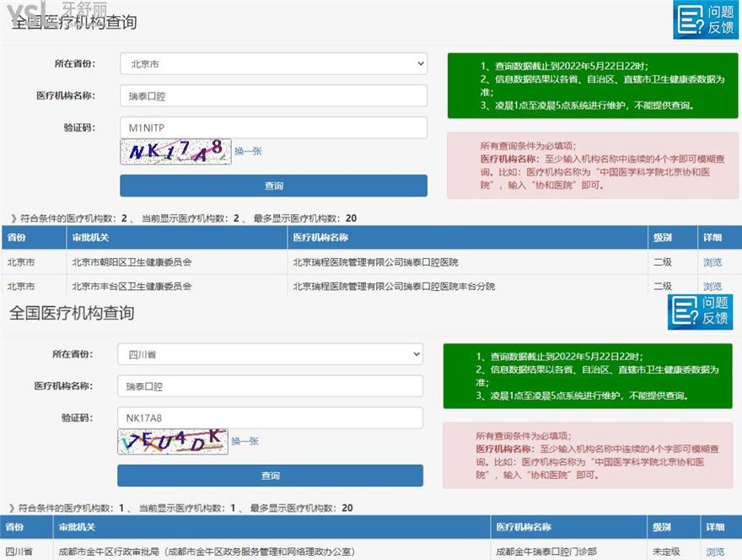Click the lower 全国医疗机构查询 page title

pos(72,312)
